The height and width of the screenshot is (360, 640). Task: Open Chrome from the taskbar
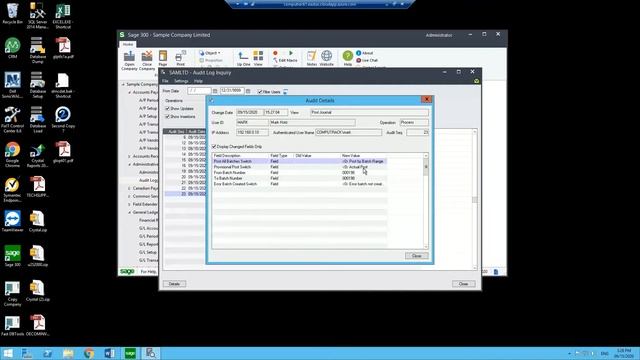[x=89, y=353]
